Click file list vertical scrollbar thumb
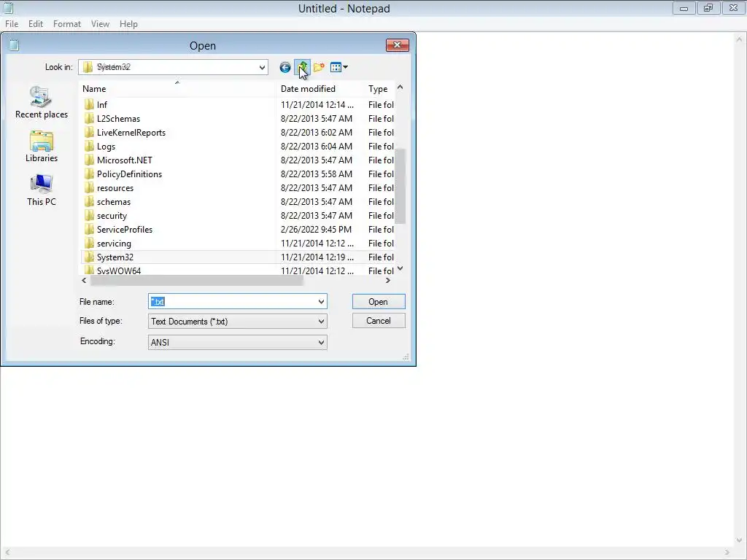This screenshot has width=747, height=560. pyautogui.click(x=400, y=186)
